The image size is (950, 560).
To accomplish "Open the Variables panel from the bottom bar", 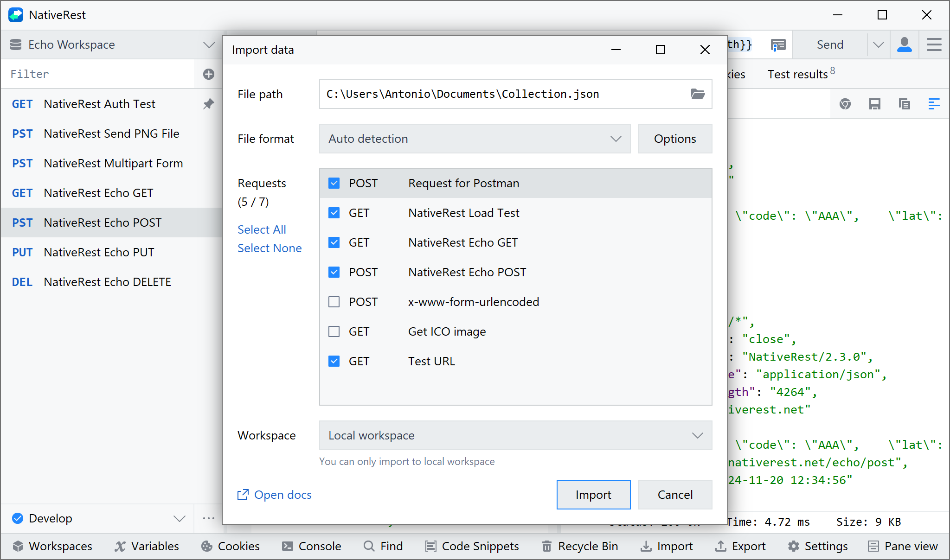I will (x=147, y=546).
